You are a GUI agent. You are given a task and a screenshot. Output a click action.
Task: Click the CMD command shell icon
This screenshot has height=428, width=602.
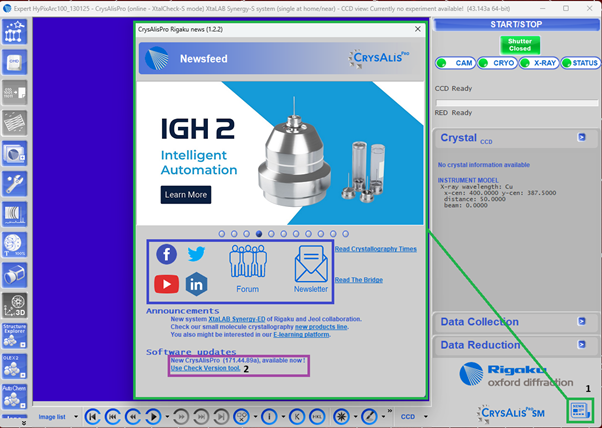(x=15, y=62)
